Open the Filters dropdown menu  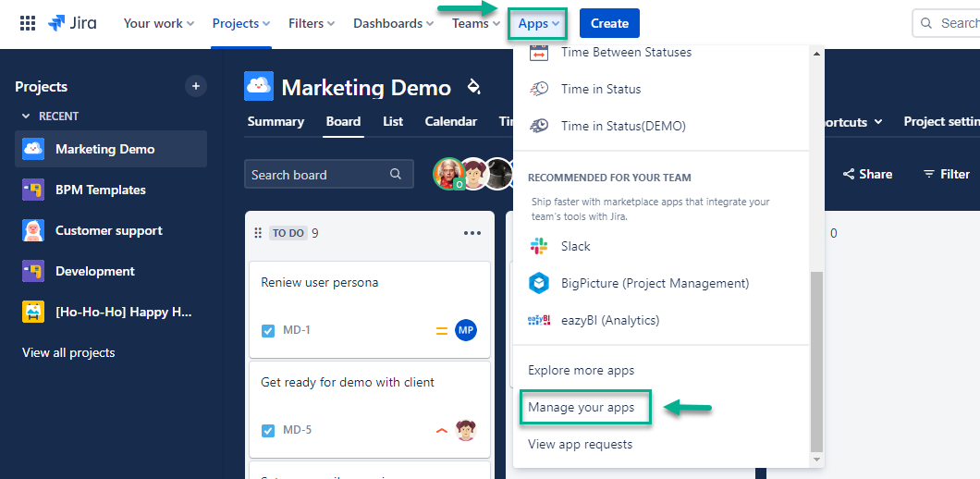click(x=312, y=23)
